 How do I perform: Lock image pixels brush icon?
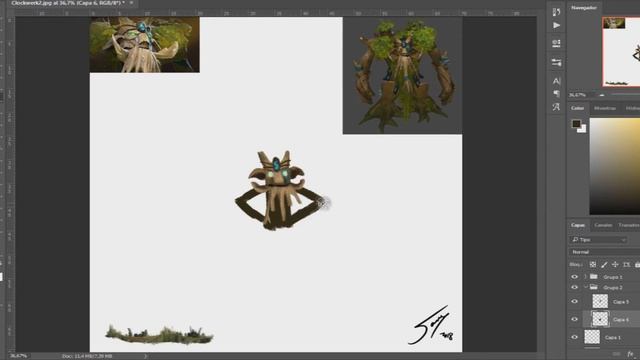[604, 264]
